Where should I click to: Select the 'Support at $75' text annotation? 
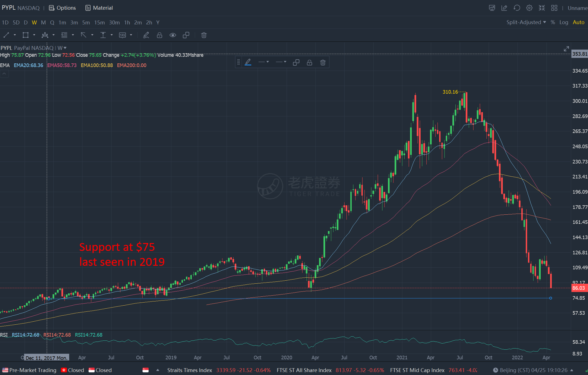click(x=117, y=247)
